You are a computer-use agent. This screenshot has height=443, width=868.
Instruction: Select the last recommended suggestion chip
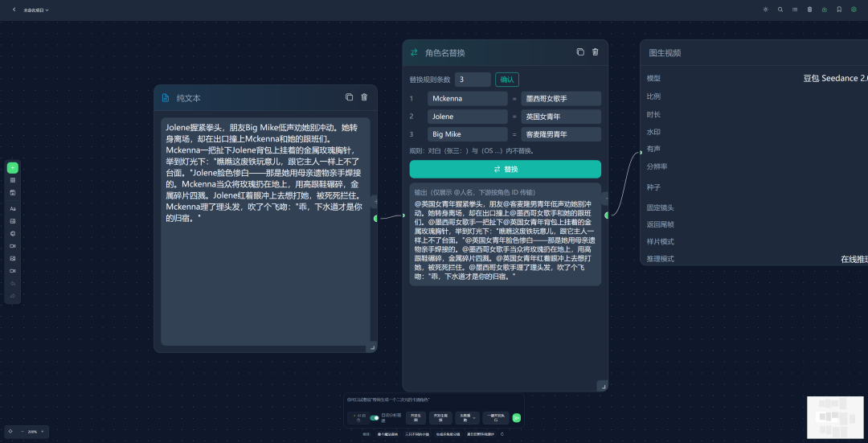480,434
